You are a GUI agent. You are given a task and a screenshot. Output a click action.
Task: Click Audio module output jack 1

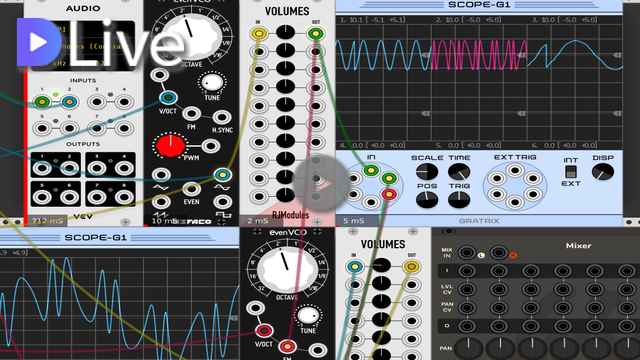pyautogui.click(x=42, y=167)
